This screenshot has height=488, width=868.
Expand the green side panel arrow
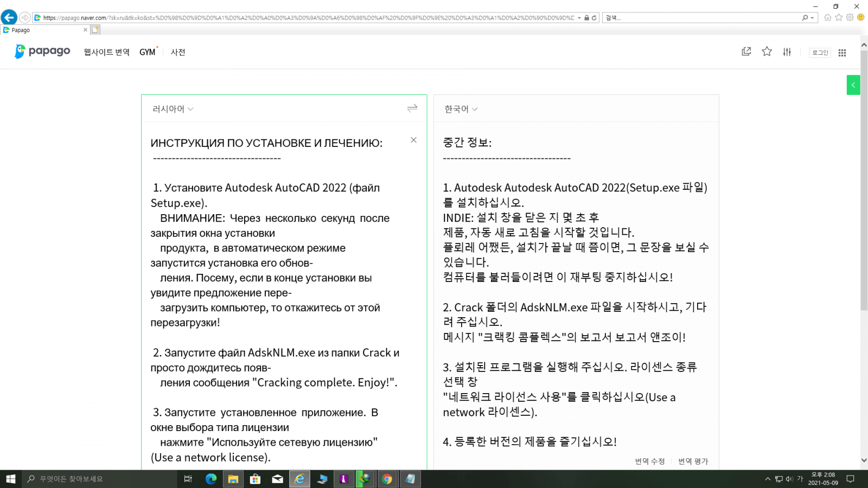pos(853,85)
